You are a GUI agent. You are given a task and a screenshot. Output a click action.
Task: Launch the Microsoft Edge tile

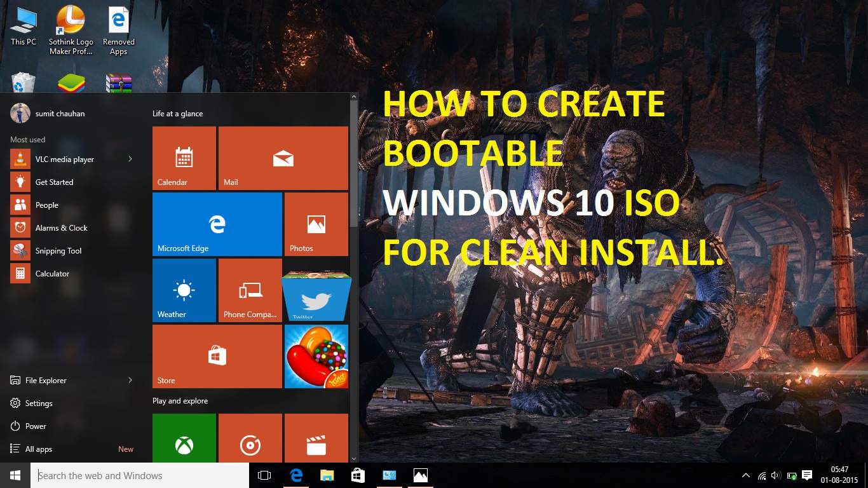[x=217, y=224]
